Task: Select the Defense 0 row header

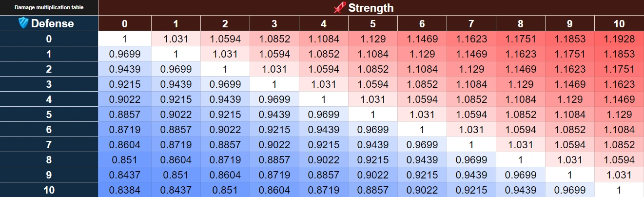Action: [49, 39]
